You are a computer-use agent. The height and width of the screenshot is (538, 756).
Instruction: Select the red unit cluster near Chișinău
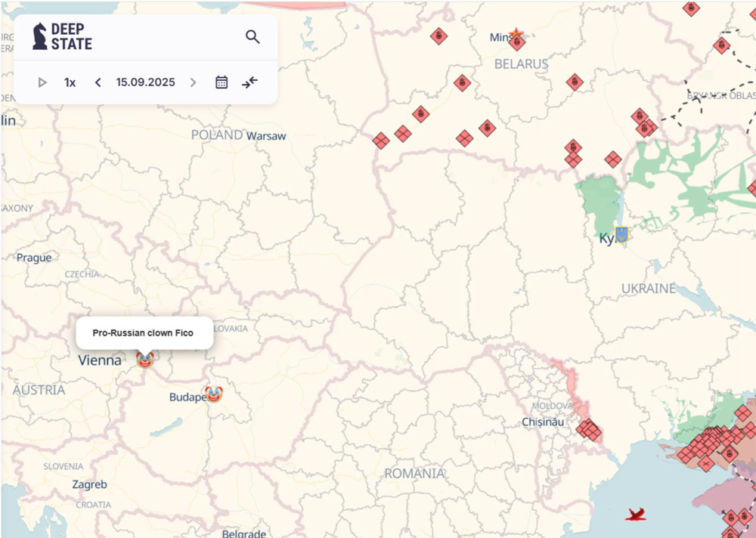pos(588,430)
